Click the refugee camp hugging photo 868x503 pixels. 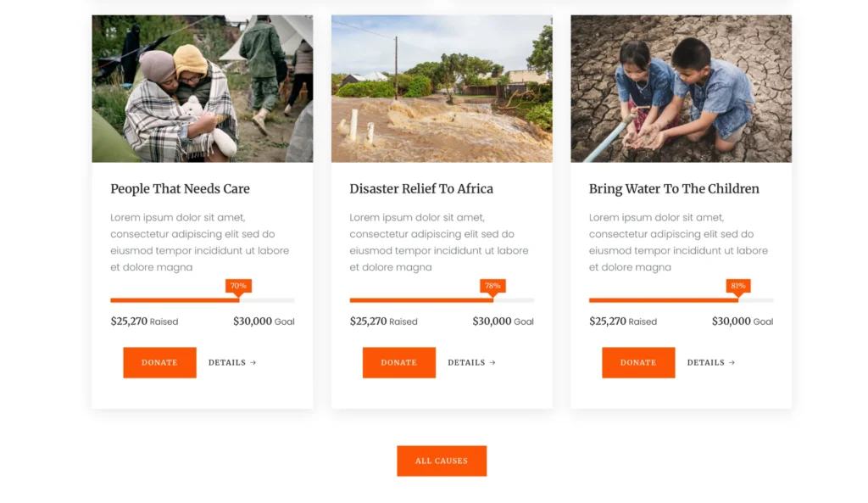pos(202,88)
